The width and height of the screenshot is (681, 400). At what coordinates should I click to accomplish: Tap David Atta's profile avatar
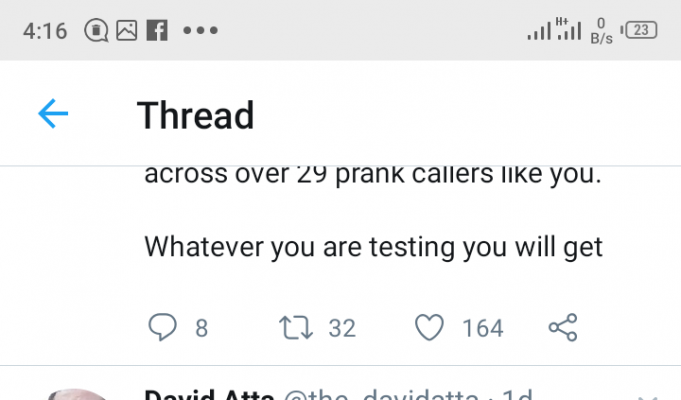click(77, 394)
